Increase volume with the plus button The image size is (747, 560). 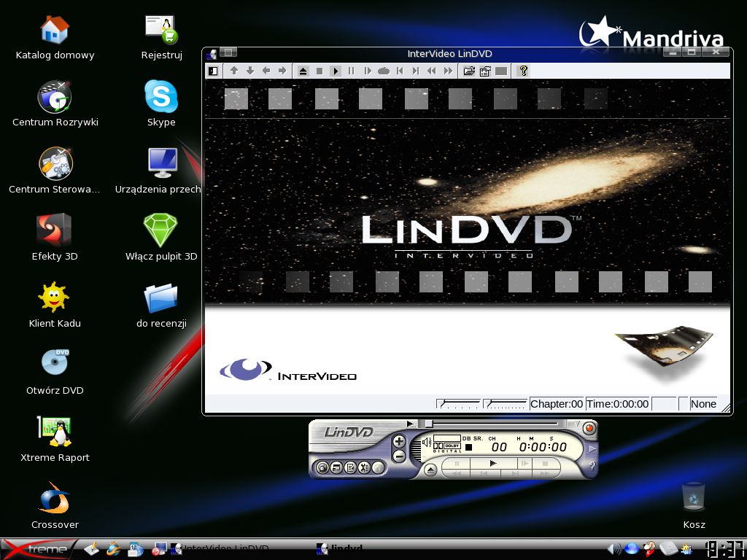(399, 441)
